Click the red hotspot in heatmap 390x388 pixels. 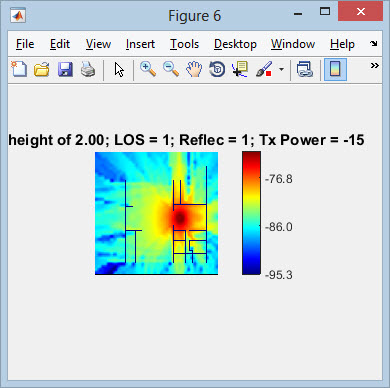click(x=180, y=218)
